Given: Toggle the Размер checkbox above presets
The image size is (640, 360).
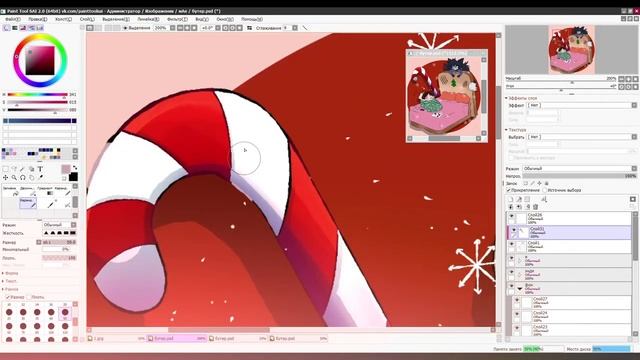Looking at the screenshot, I should [8, 297].
